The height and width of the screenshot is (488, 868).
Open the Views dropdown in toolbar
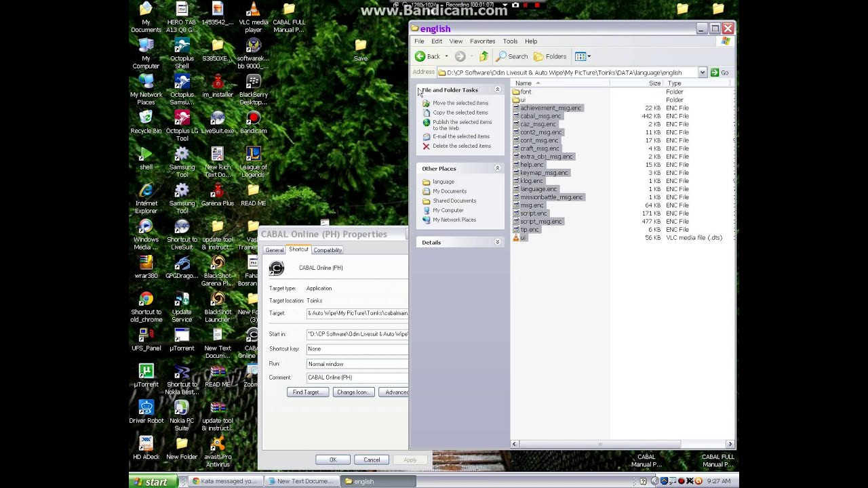[583, 56]
